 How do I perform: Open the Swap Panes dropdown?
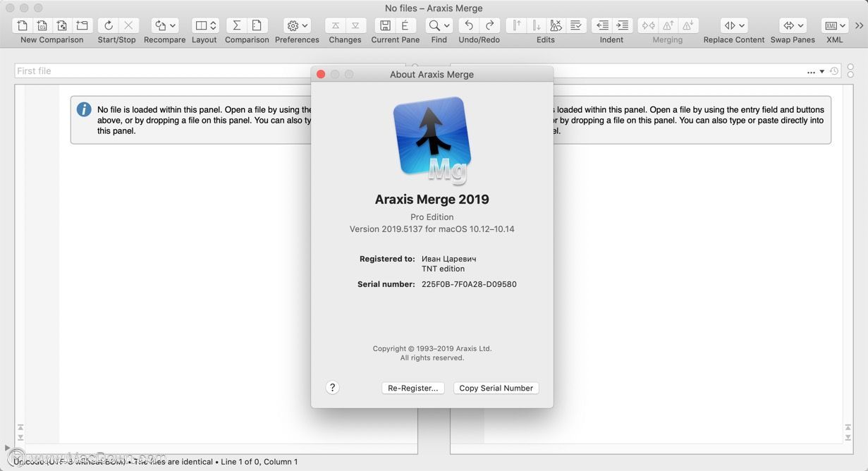(x=793, y=25)
